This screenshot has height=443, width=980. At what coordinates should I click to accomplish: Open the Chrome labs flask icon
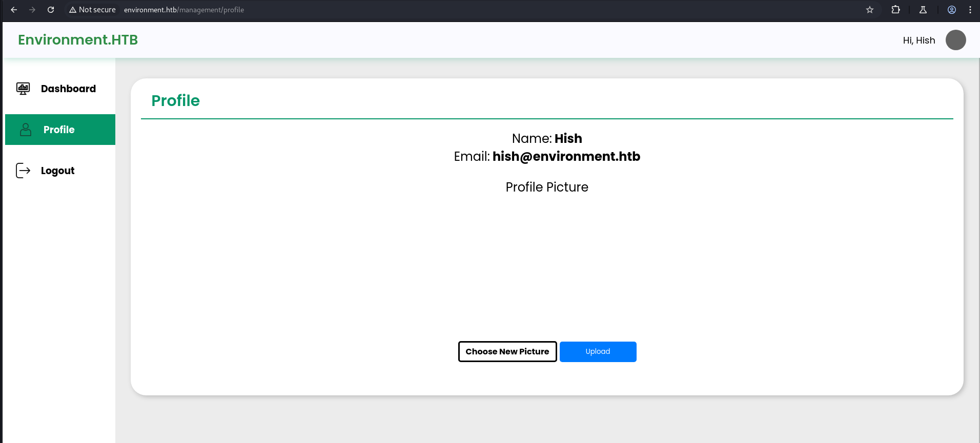click(923, 10)
